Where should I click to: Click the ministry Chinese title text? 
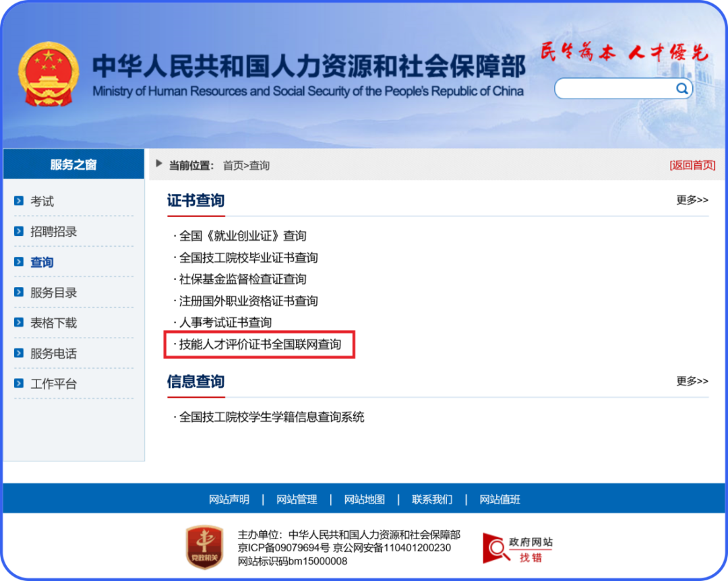coord(309,66)
